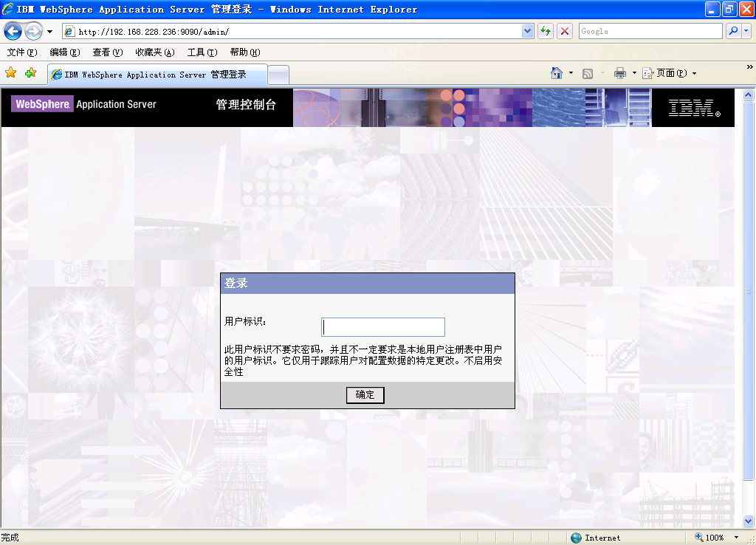
Task: Open the 文件(F) menu
Action: point(21,52)
